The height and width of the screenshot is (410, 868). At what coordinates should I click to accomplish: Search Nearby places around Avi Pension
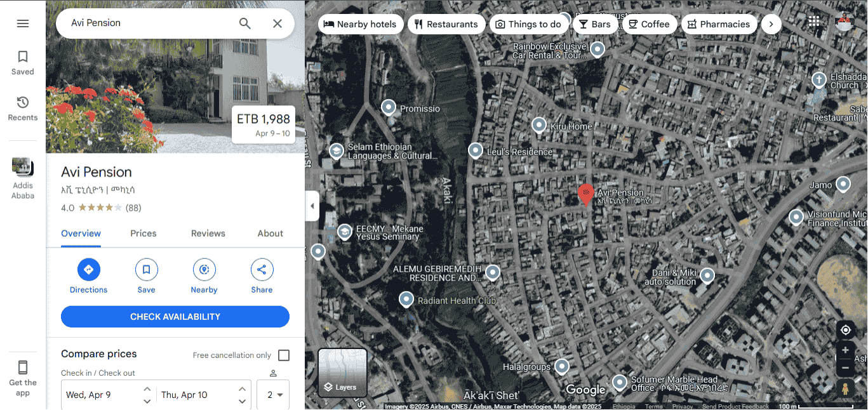(204, 276)
